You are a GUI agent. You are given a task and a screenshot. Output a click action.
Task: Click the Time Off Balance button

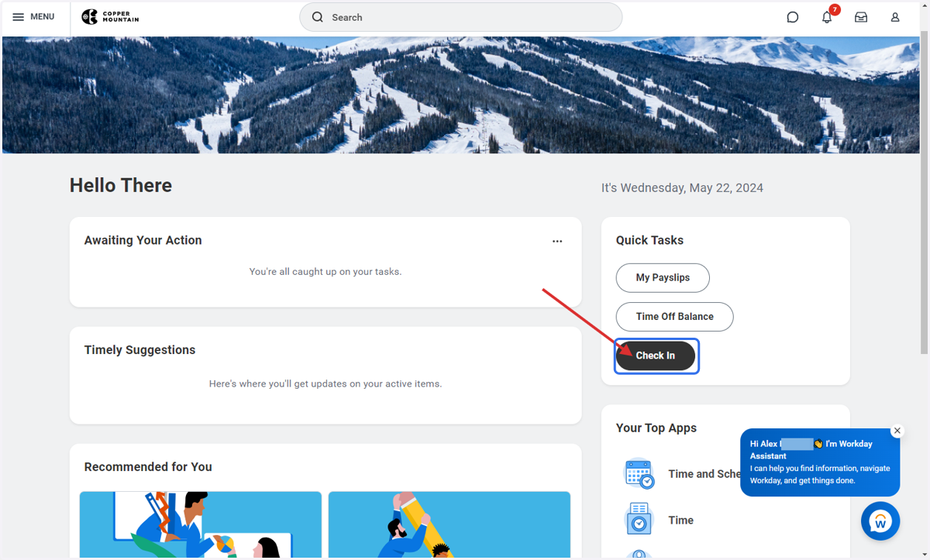[674, 316]
